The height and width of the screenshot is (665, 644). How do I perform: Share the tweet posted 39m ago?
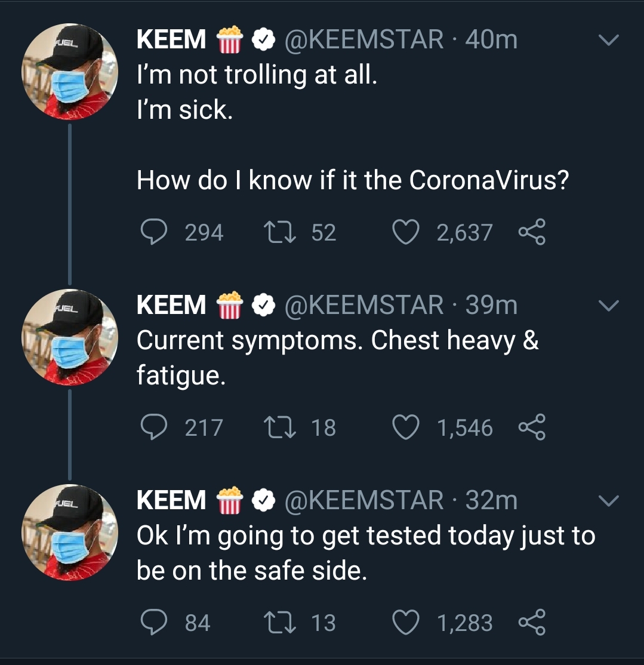(532, 427)
